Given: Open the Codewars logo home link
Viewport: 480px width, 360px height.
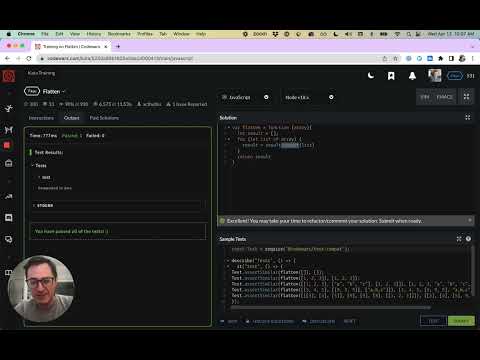Looking at the screenshot, I should click(9, 76).
